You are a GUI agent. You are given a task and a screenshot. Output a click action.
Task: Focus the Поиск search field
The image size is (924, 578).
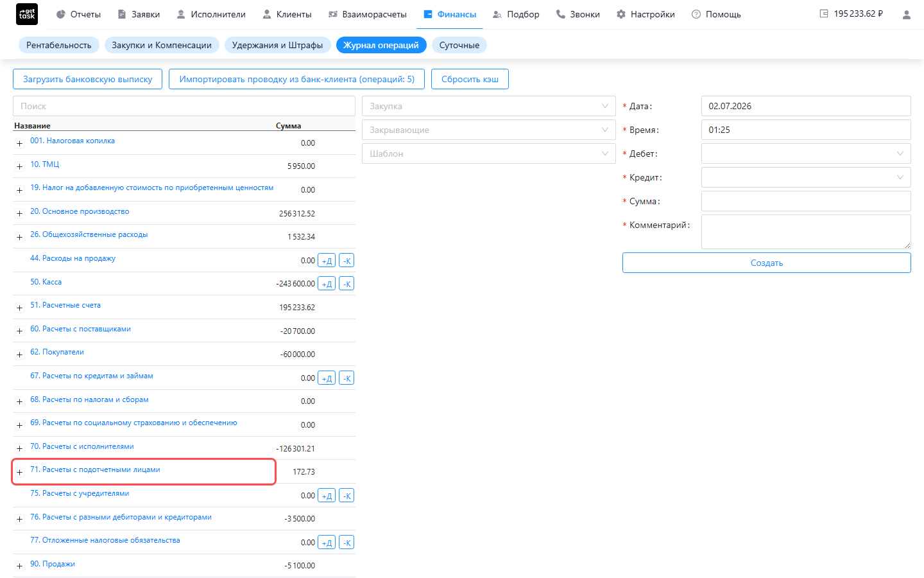pos(184,106)
